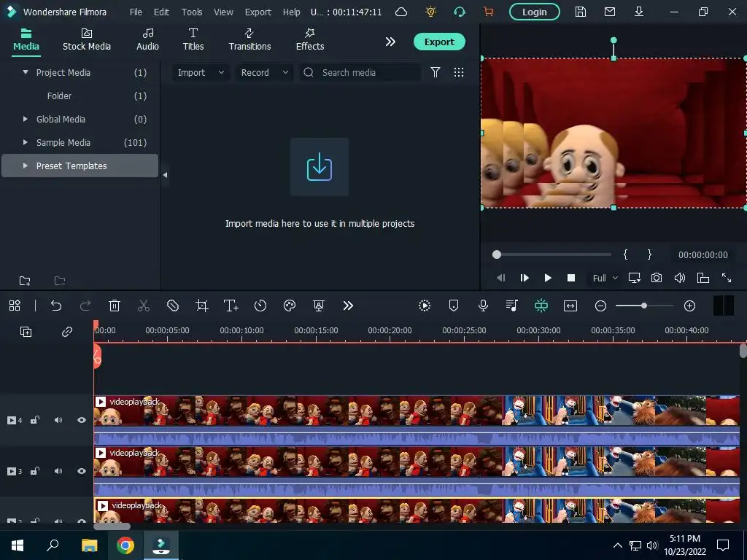Open the color palette icon
747x560 pixels.
(x=290, y=306)
